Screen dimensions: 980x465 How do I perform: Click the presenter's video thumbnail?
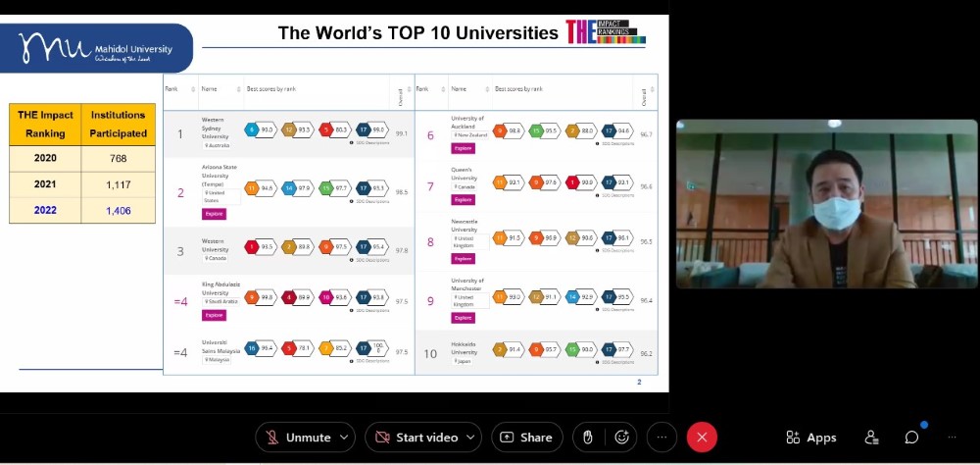pyautogui.click(x=826, y=203)
